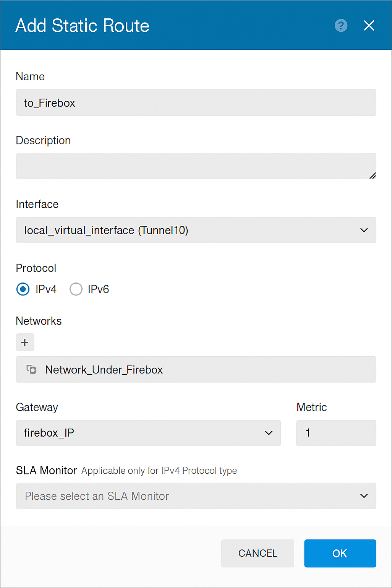The width and height of the screenshot is (392, 588).
Task: Click CANCEL to discard the route
Action: [258, 553]
